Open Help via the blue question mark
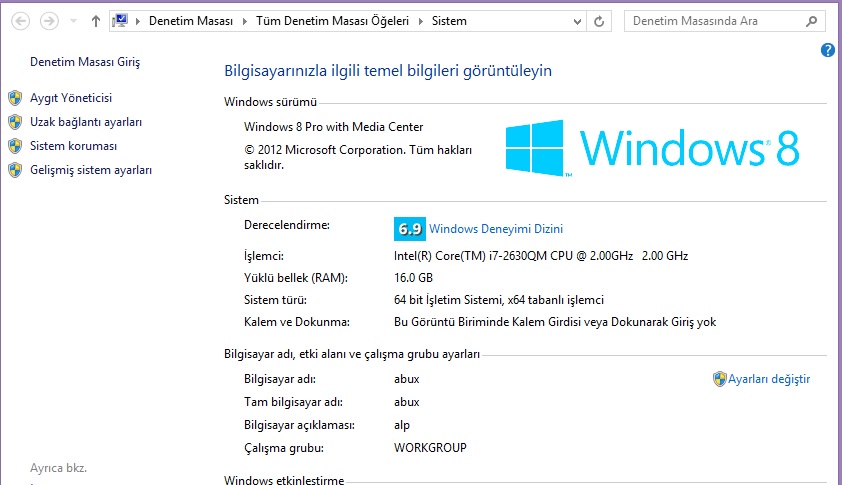Screen dimensions: 842x485 tap(827, 50)
